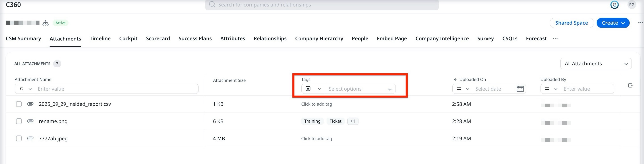Open Attributes tab
Image resolution: width=644 pixels, height=164 pixels.
pos(232,39)
